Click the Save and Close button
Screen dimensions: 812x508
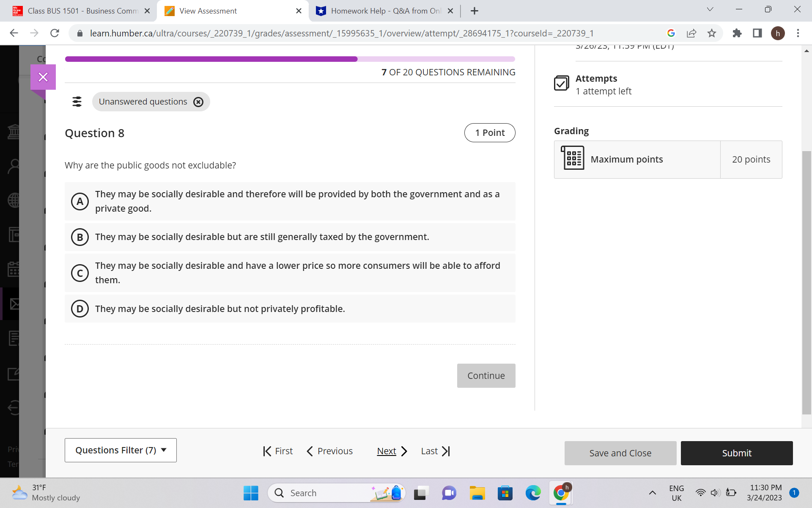point(620,453)
